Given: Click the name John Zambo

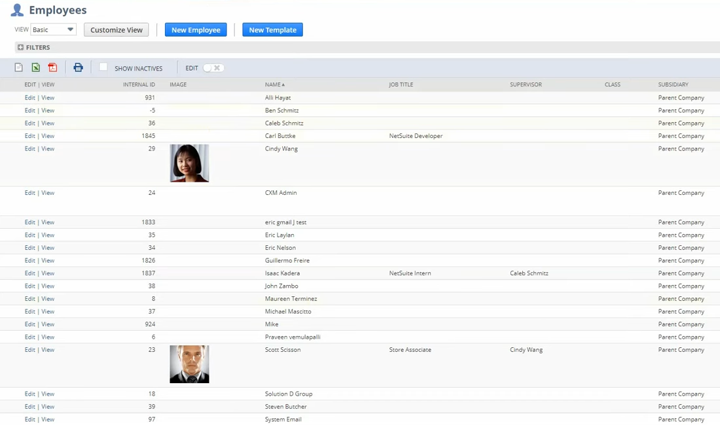Looking at the screenshot, I should tap(281, 286).
